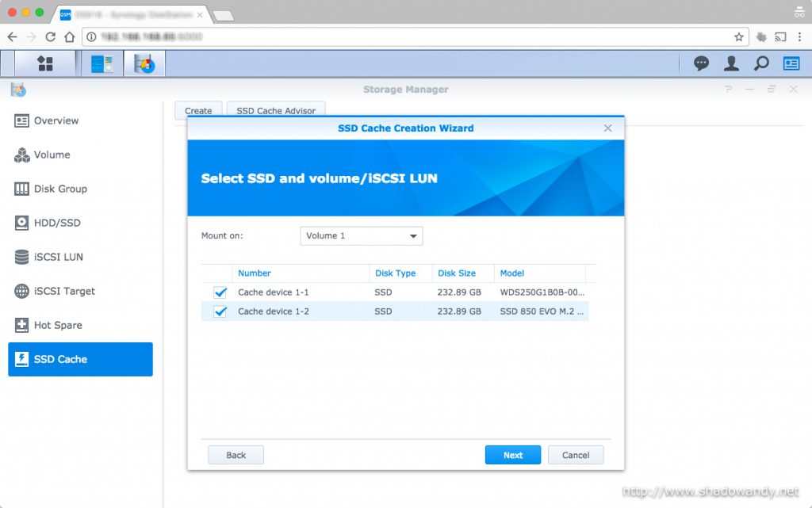
Task: Expand the Mount on Volume 1 dropdown
Action: pyautogui.click(x=362, y=236)
